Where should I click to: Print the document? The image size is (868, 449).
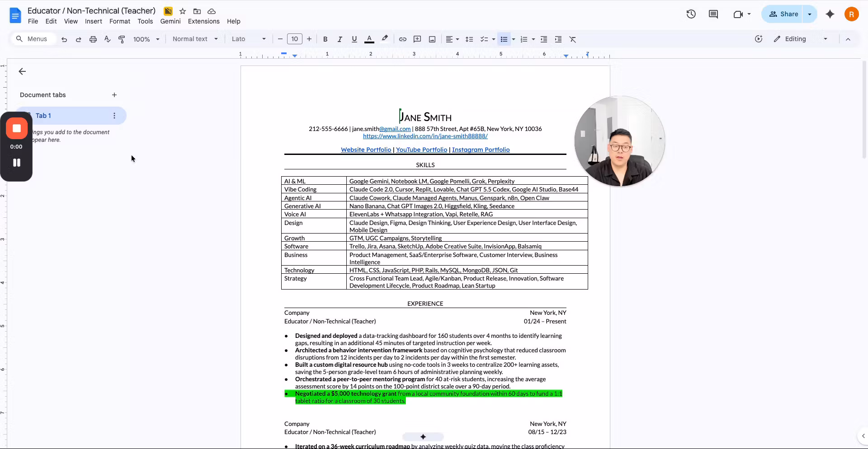[x=93, y=39]
